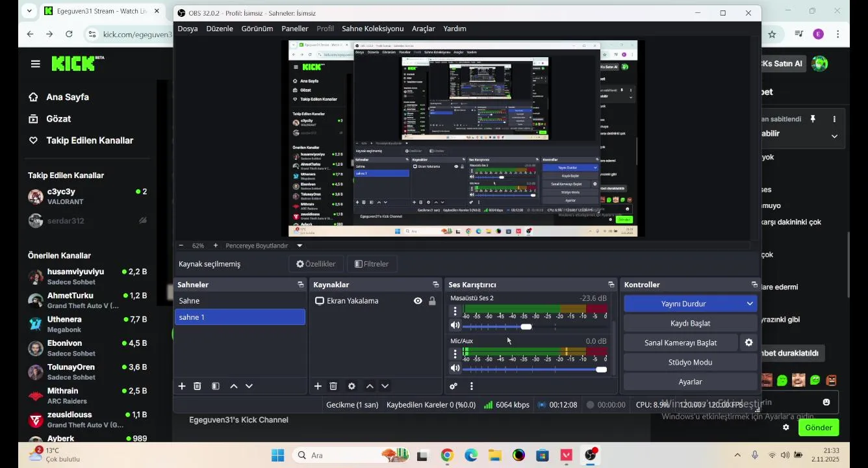
Task: Open Mic/Aux three-dot options
Action: pyautogui.click(x=455, y=354)
